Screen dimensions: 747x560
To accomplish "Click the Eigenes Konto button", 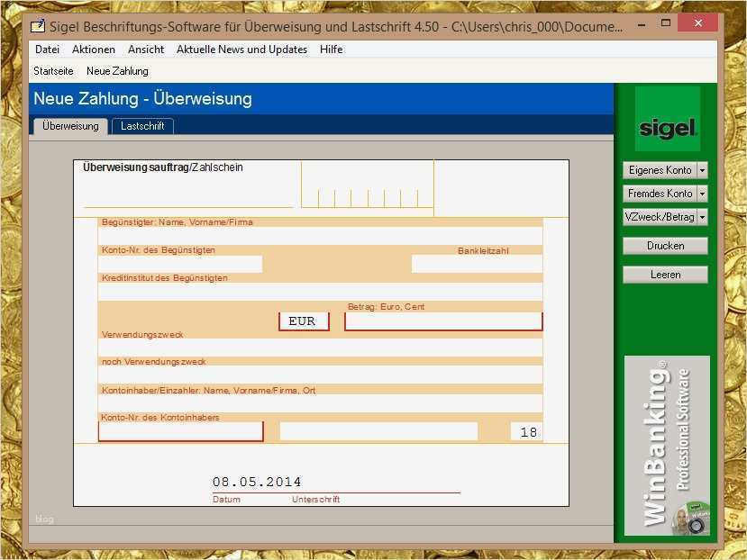I will point(660,170).
